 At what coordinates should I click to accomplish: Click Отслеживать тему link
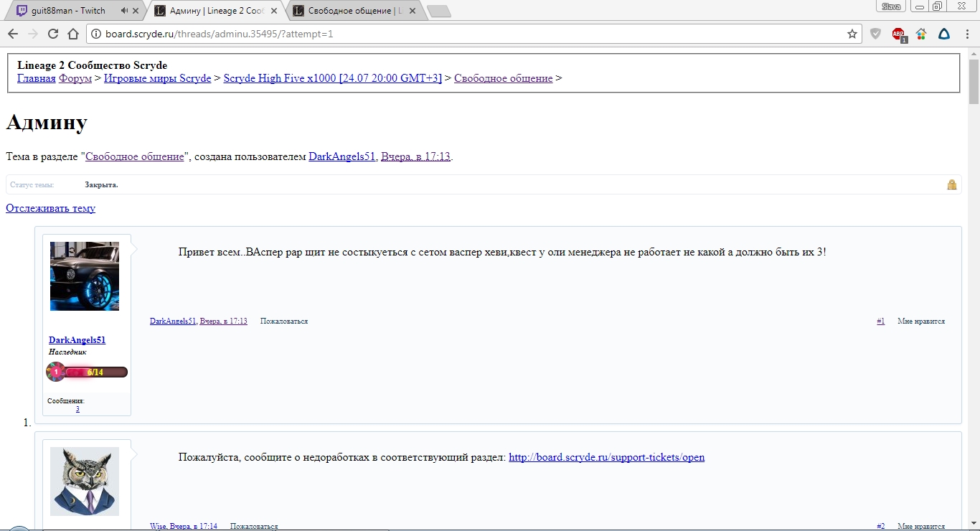[50, 208]
